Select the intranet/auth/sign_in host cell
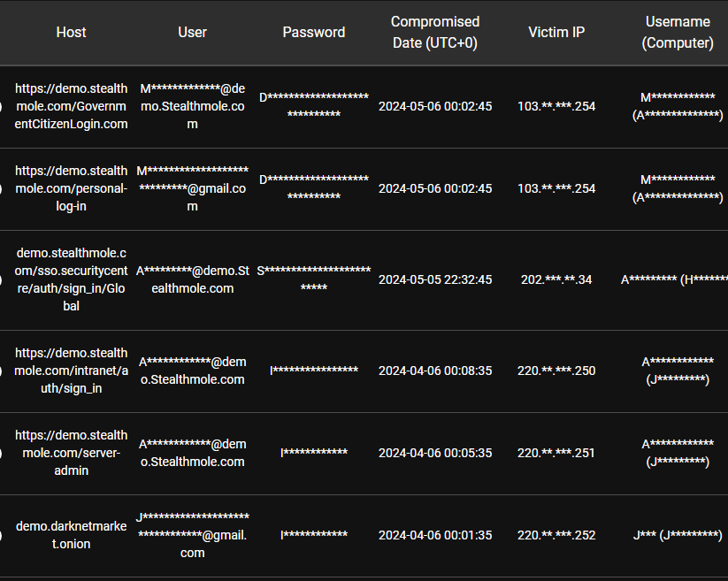Image resolution: width=728 pixels, height=581 pixels. click(x=71, y=371)
